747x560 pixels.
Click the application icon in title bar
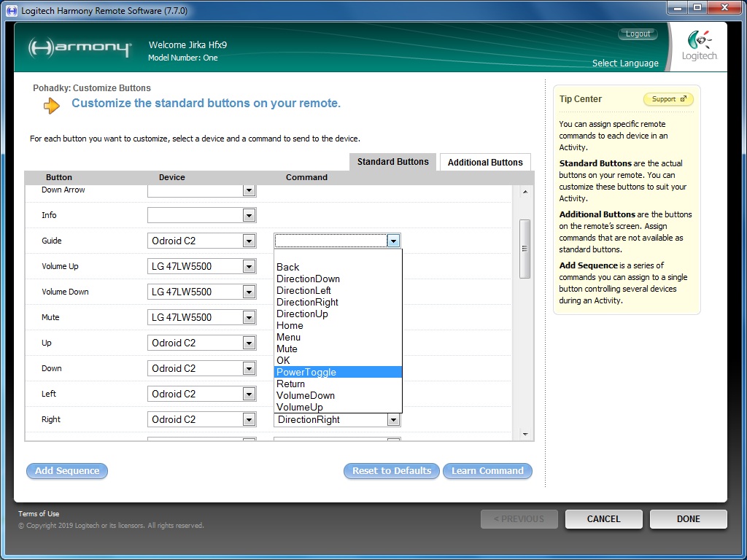pyautogui.click(x=12, y=11)
